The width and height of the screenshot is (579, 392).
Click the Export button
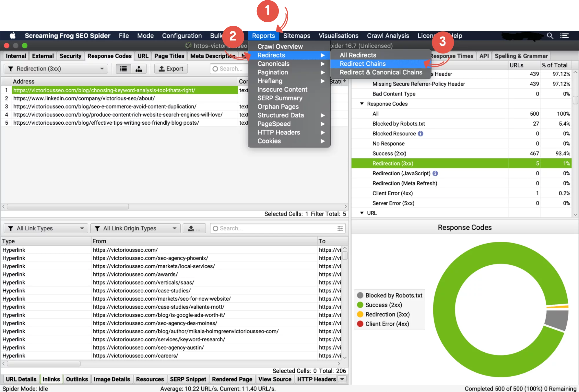click(171, 69)
